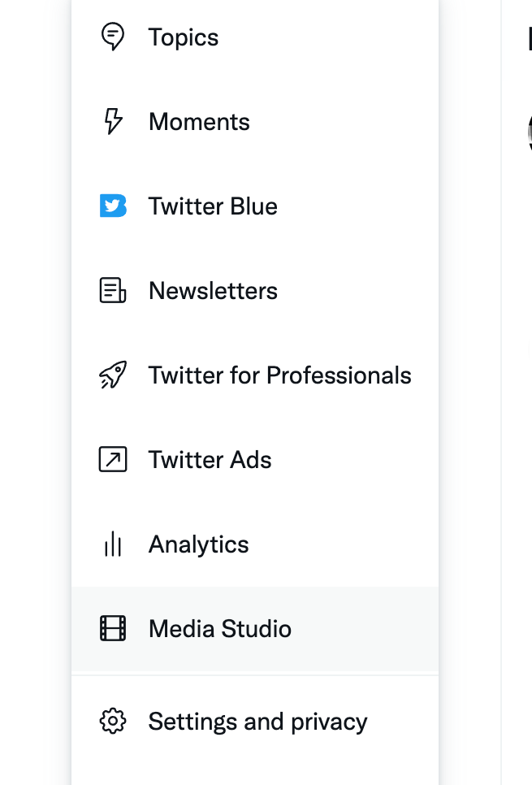Select the Analytics menu label

[x=199, y=544]
